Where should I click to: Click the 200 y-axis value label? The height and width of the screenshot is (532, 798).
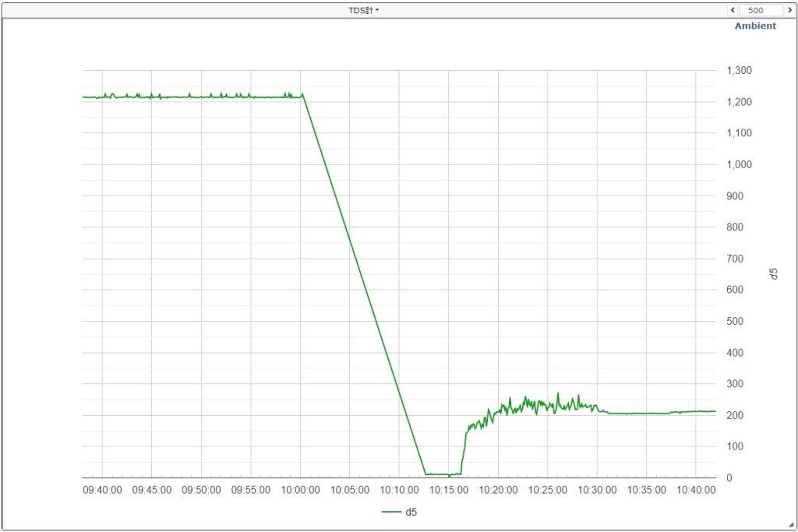click(x=734, y=415)
